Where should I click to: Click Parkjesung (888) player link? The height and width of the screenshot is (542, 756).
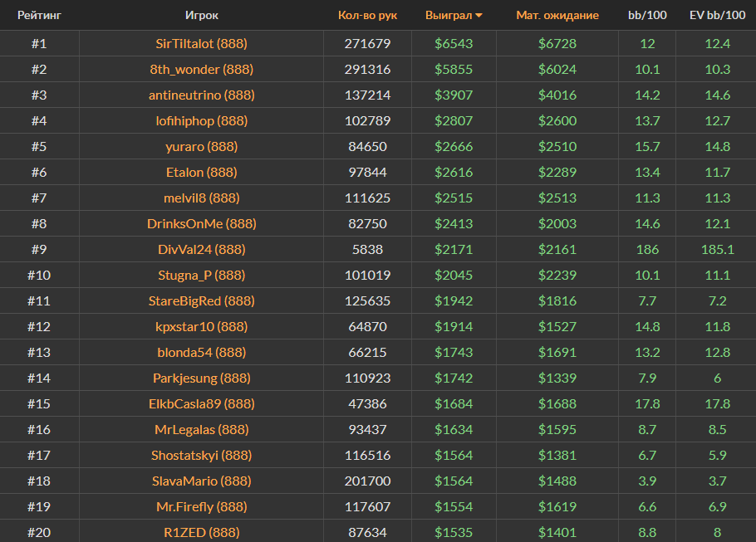(201, 378)
